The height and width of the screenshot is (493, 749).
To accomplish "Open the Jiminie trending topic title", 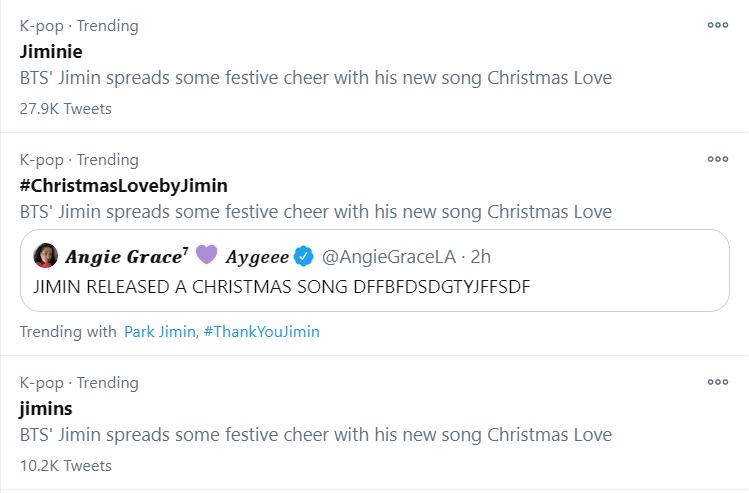I will (51, 51).
